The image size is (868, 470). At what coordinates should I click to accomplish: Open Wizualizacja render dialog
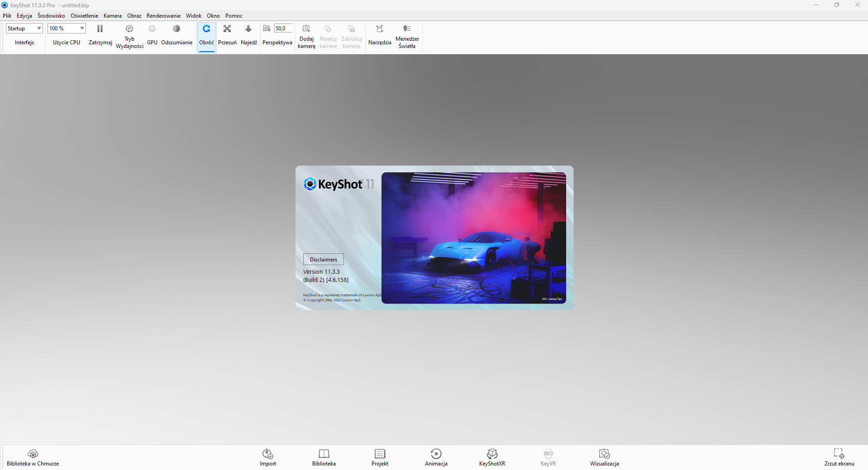(x=605, y=457)
